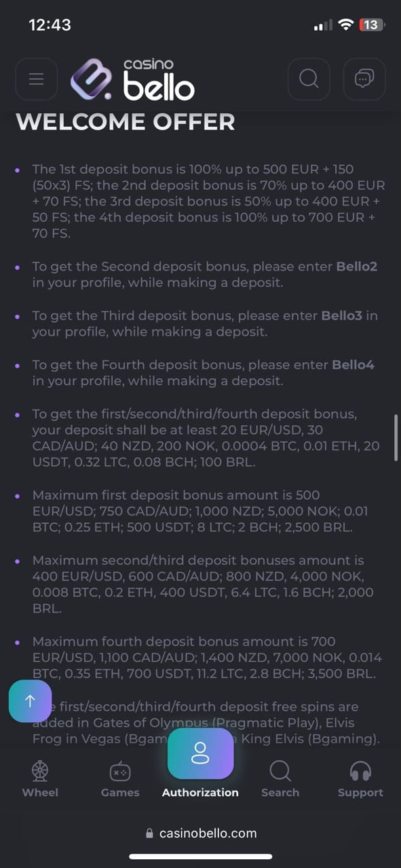Tap the Authorization profile icon

tap(200, 753)
